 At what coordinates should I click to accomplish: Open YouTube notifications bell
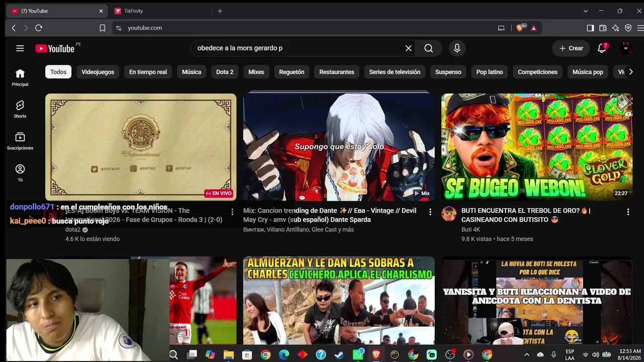(602, 48)
